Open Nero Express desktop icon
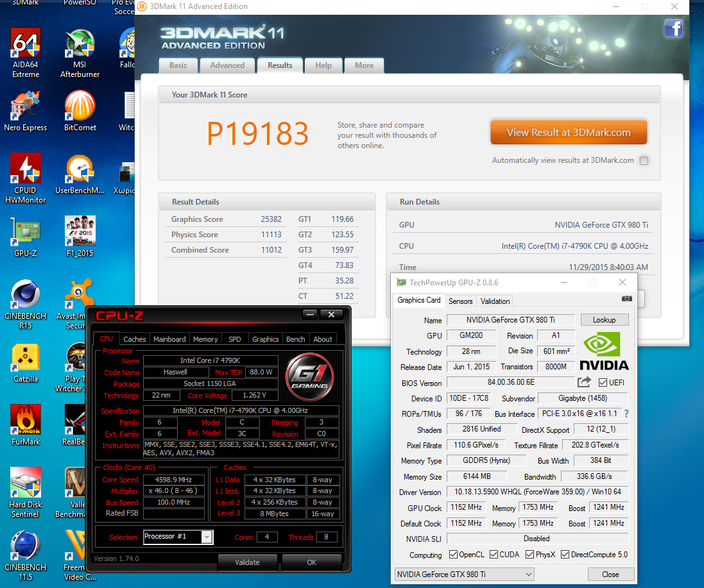Viewport: 704px width, 588px height. [26, 111]
